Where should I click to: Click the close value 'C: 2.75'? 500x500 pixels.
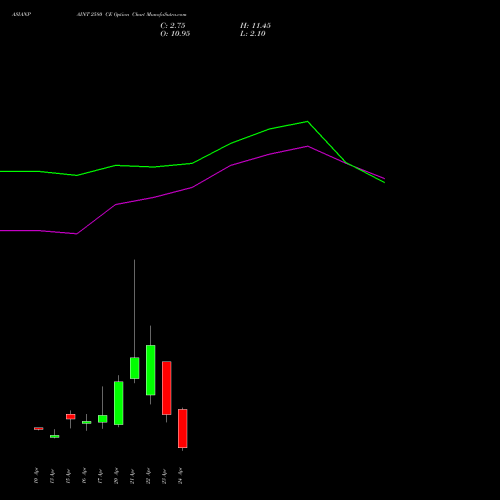click(173, 26)
